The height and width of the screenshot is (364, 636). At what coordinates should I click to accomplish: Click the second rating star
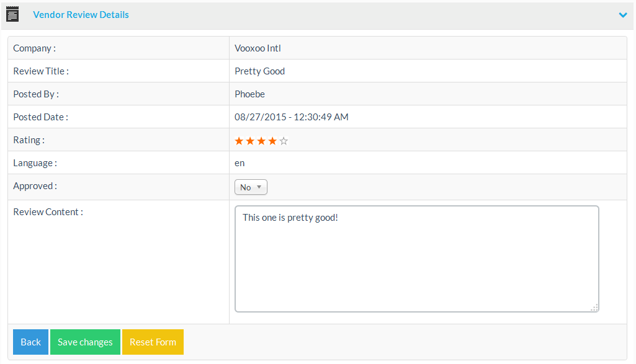click(x=250, y=141)
